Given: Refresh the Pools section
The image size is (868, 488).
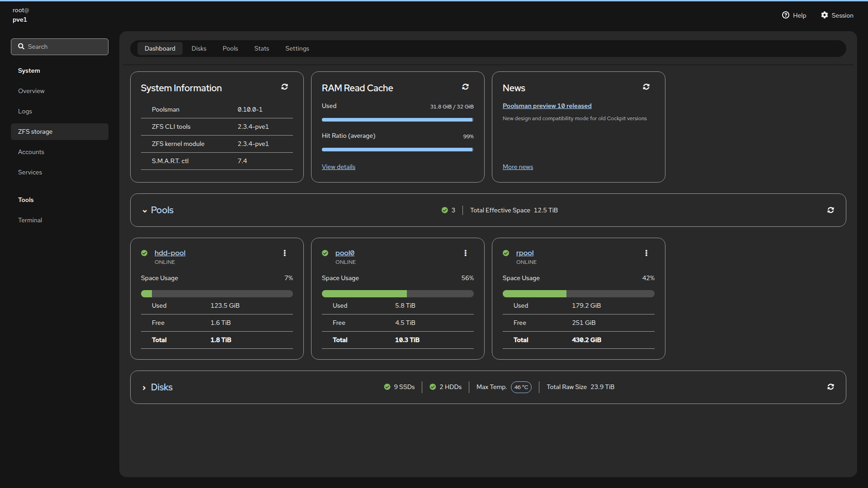Looking at the screenshot, I should tap(830, 210).
